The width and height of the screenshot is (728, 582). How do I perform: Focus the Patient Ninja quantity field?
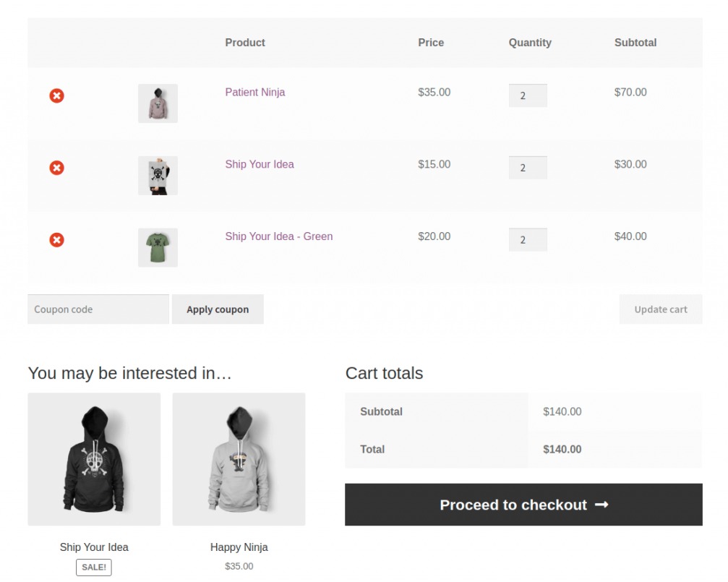click(x=528, y=95)
